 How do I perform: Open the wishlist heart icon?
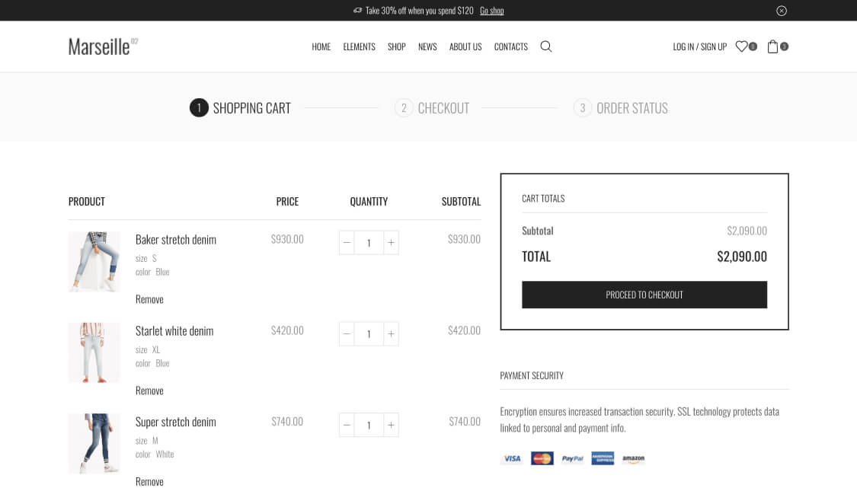tap(741, 46)
